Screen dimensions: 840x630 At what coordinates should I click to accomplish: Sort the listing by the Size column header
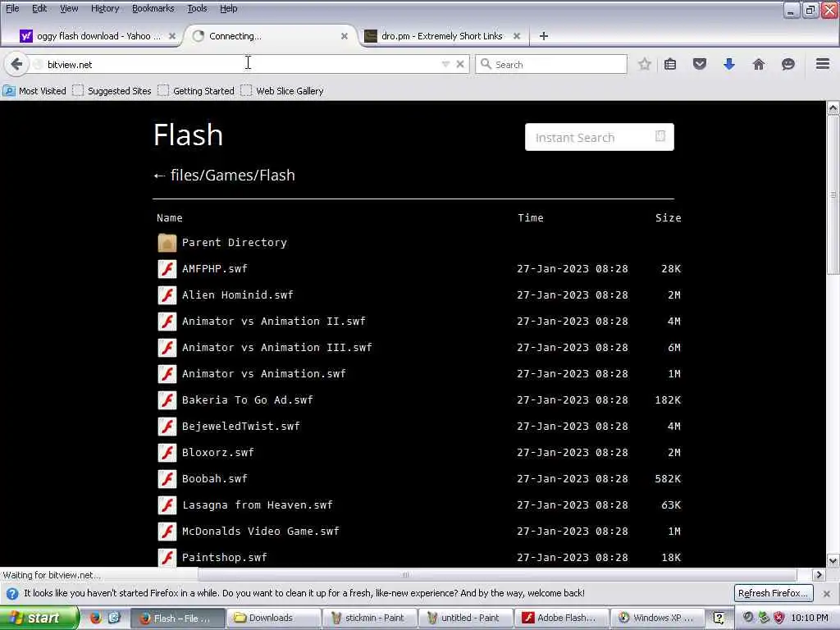pos(668,217)
